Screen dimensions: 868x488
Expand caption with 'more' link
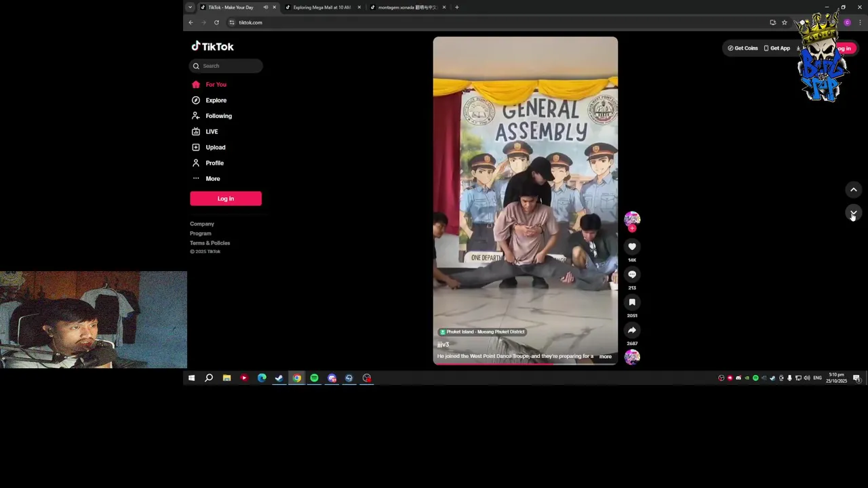pos(606,357)
